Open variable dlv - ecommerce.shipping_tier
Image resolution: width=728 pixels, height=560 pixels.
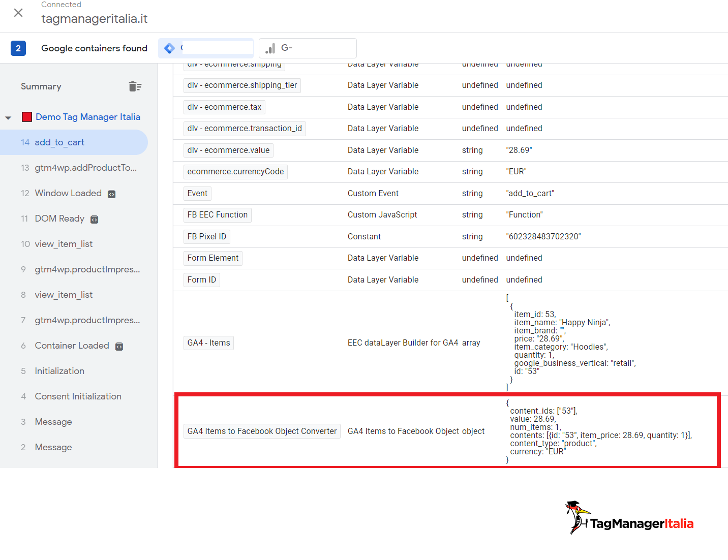click(242, 85)
